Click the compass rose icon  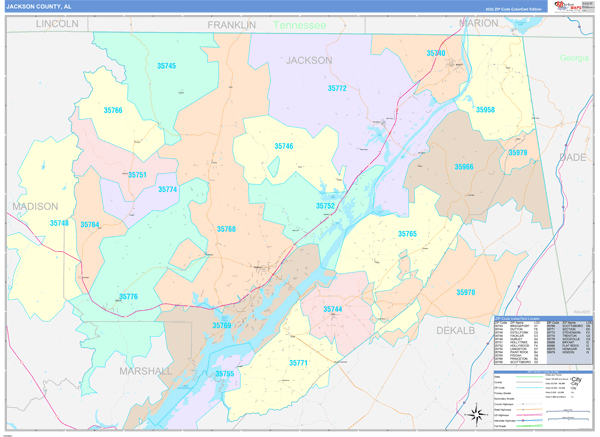(x=475, y=414)
